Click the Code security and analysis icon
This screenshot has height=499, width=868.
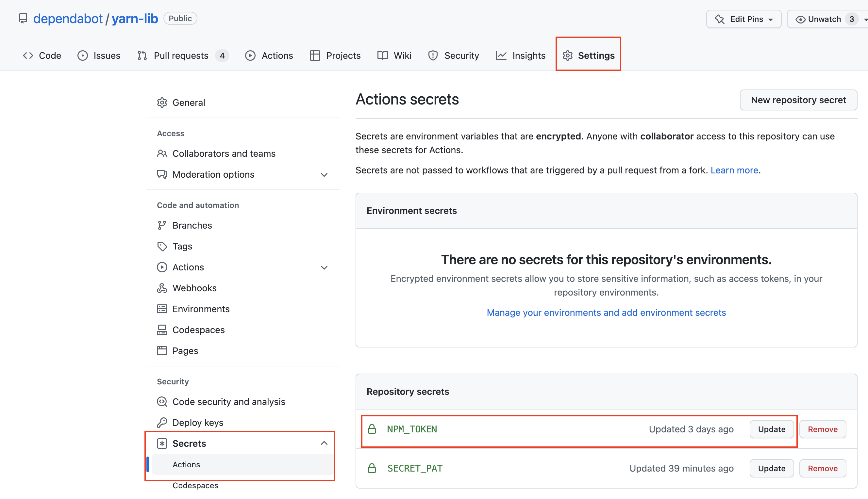tap(162, 402)
